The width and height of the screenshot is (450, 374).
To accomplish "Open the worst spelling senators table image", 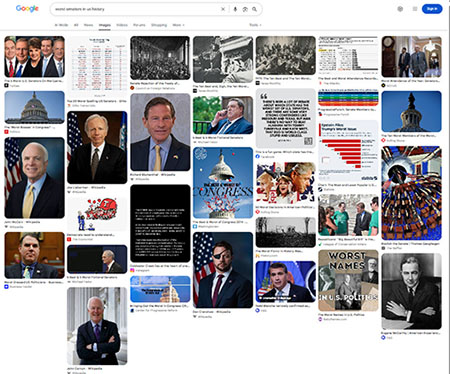I will click(x=97, y=67).
